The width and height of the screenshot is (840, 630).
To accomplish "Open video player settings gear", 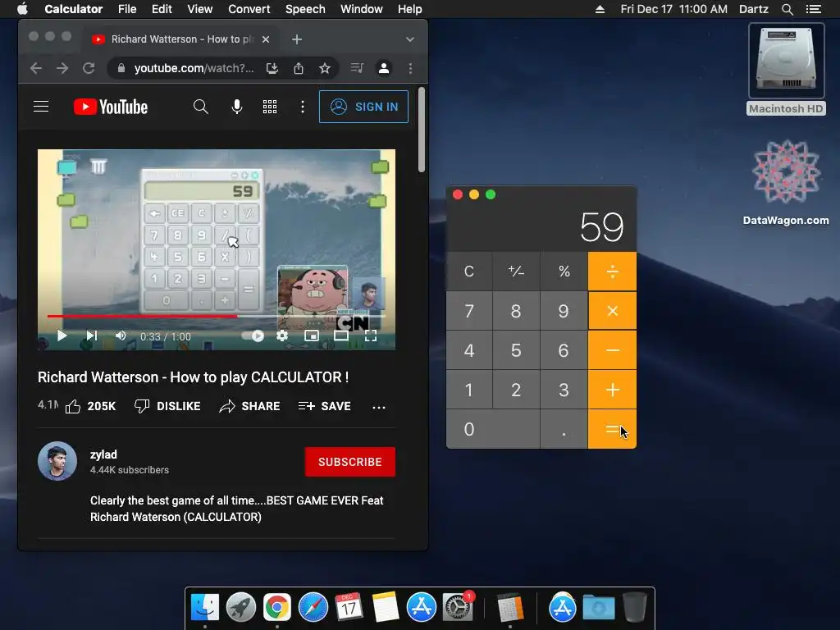I will (282, 336).
